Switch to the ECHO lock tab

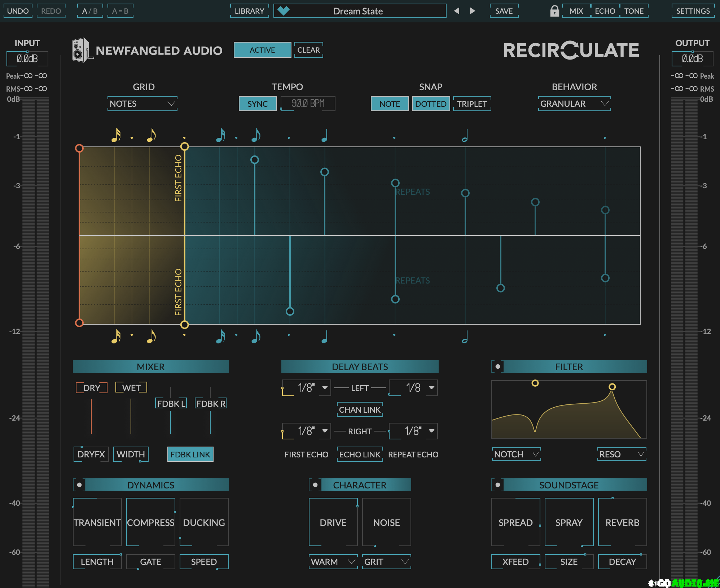(x=605, y=11)
